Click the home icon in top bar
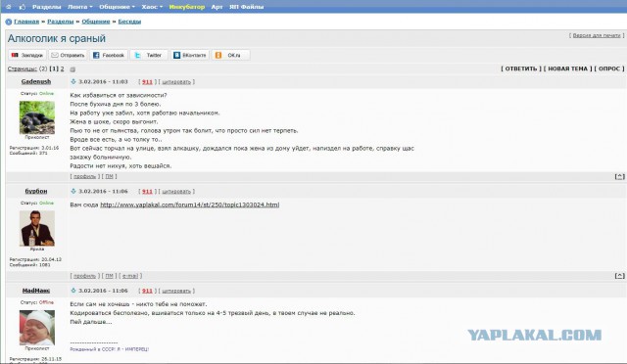 pos(9,7)
